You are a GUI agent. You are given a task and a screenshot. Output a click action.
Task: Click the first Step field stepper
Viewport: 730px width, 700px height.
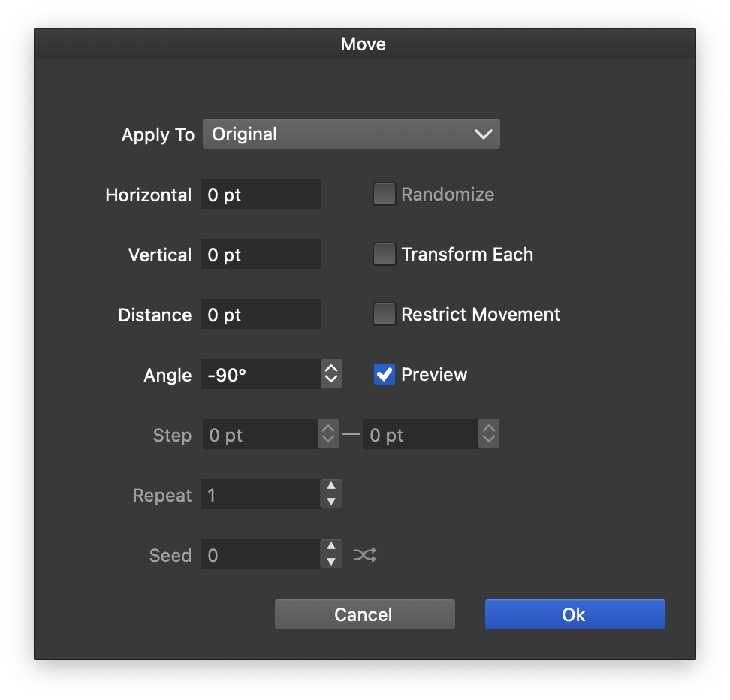(x=328, y=435)
